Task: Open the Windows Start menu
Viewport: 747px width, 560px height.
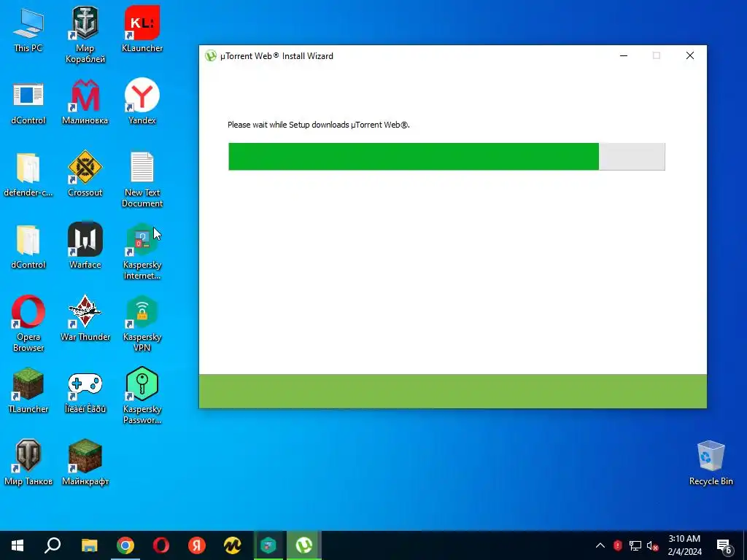Action: [x=18, y=545]
